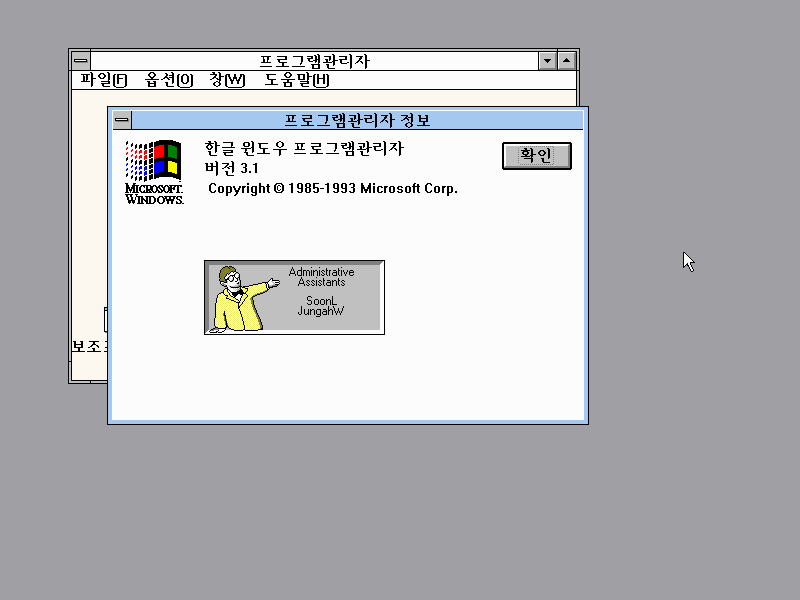The height and width of the screenshot is (600, 800).
Task: Open the 옵션(O) menu
Action: (x=169, y=80)
